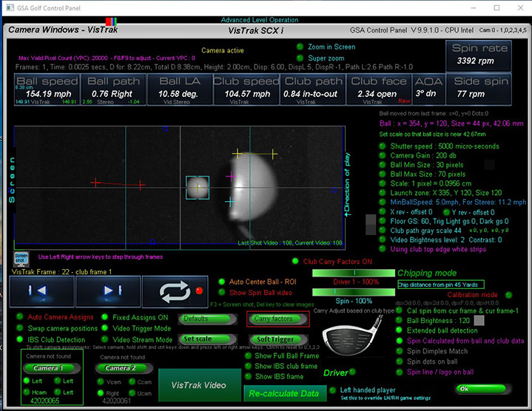Image resolution: width=532 pixels, height=411 pixels.
Task: Toggle Show IBS frame
Action: point(248,376)
